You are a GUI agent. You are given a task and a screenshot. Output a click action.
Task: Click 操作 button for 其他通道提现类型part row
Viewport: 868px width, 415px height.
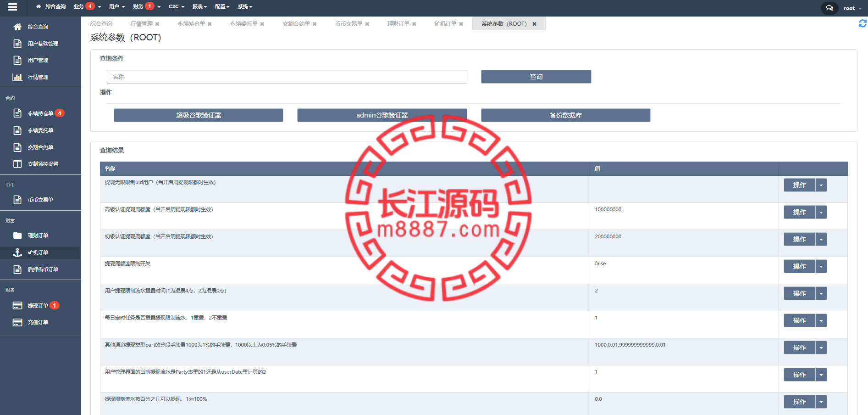[x=800, y=348]
